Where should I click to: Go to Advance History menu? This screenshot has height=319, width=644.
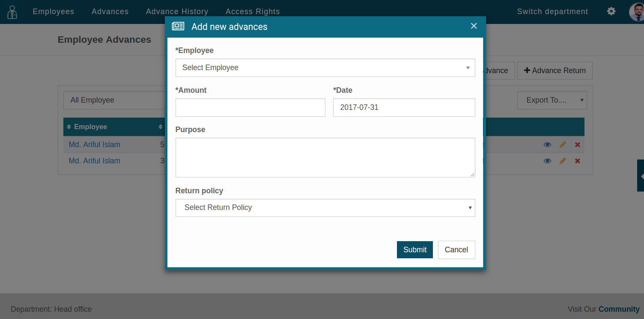[177, 12]
